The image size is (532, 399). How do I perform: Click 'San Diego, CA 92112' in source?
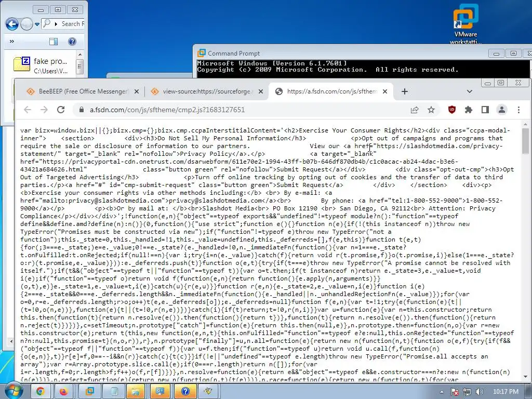tap(375, 208)
